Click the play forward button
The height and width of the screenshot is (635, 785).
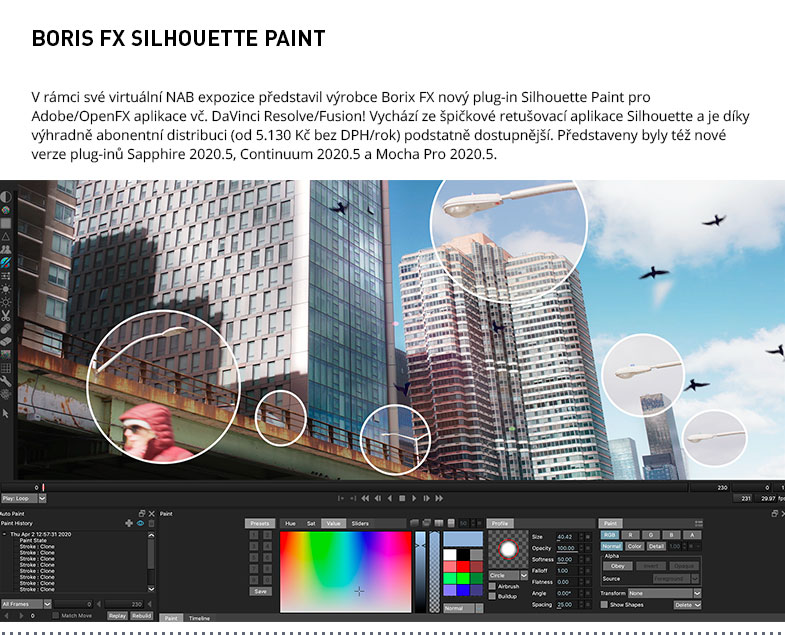(x=414, y=498)
